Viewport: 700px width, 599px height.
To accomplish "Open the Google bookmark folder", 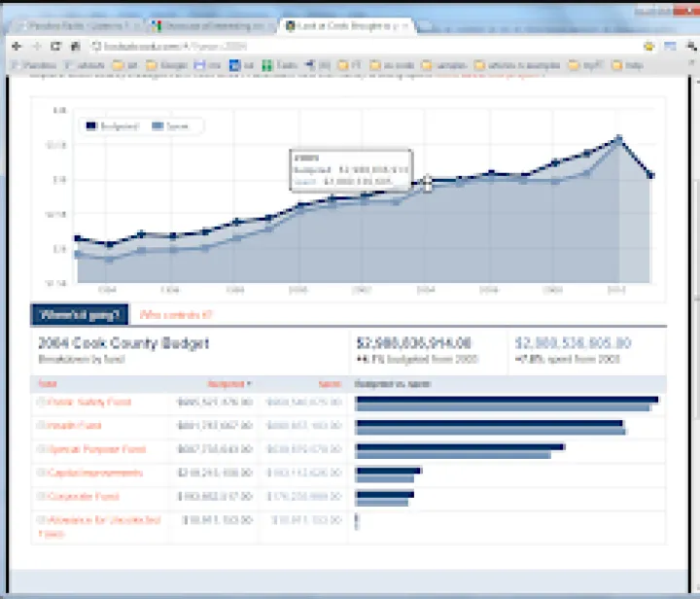I will click(170, 65).
